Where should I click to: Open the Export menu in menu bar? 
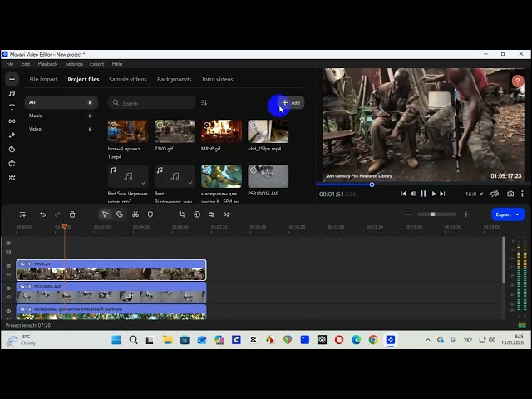click(x=96, y=64)
